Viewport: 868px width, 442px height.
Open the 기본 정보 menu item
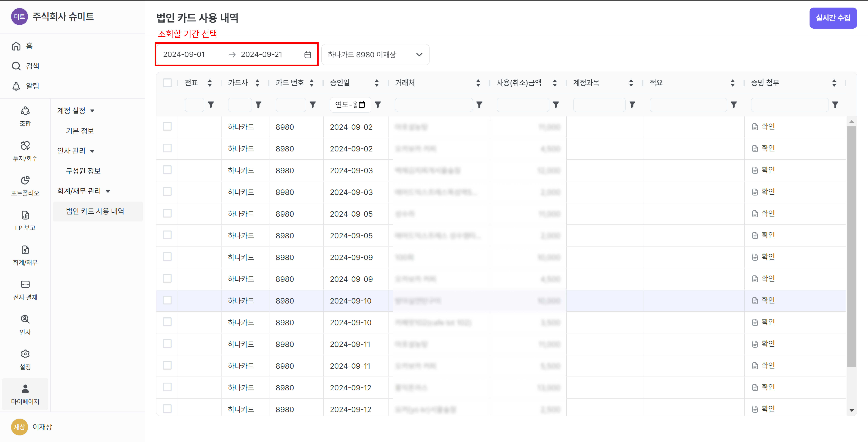80,131
